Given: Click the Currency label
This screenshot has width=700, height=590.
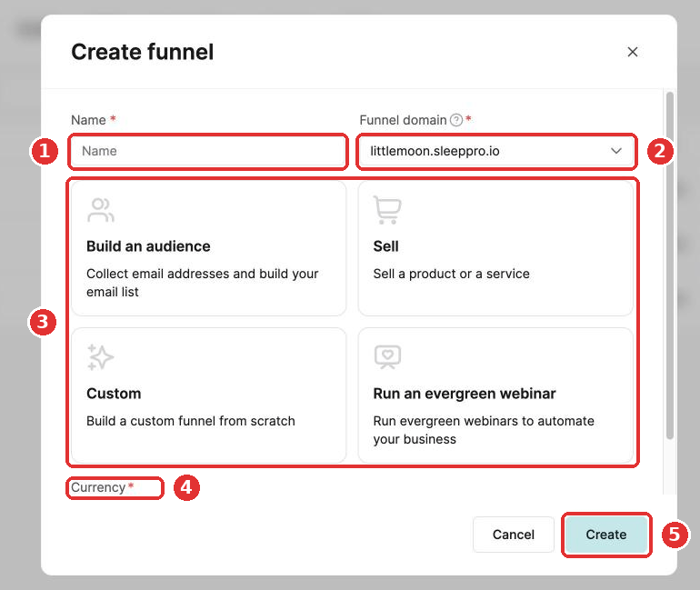Looking at the screenshot, I should coord(98,487).
